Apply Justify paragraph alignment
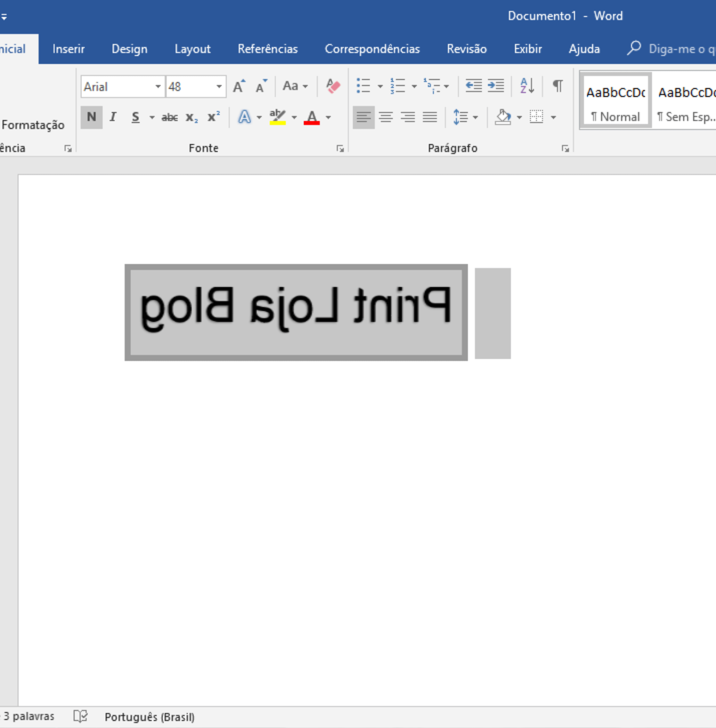The image size is (716, 728). coord(429,117)
